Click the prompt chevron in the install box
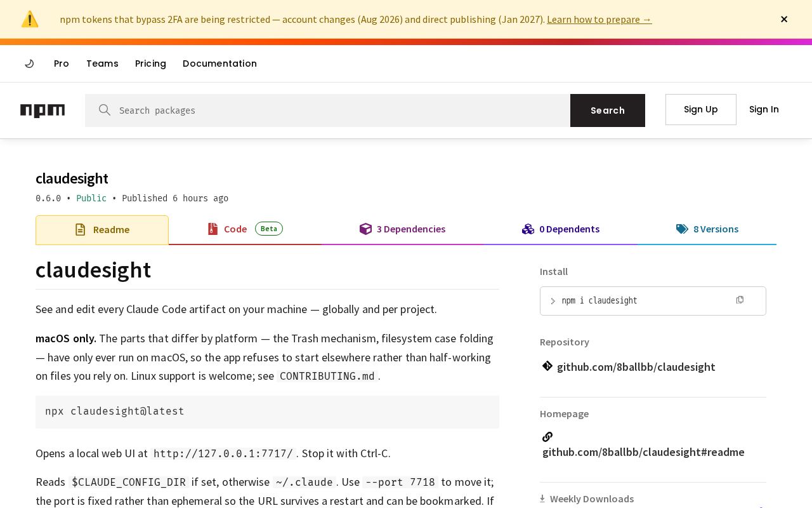The height and width of the screenshot is (508, 812). [x=553, y=301]
